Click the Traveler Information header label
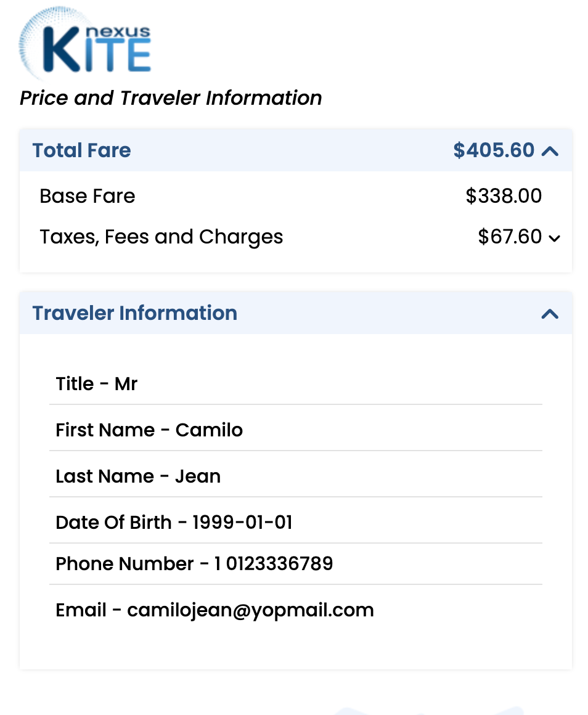This screenshot has height=715, width=588. point(134,313)
